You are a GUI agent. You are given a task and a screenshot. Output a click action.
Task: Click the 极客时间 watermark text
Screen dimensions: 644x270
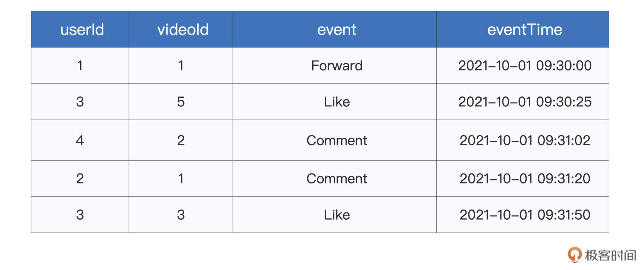(x=610, y=256)
